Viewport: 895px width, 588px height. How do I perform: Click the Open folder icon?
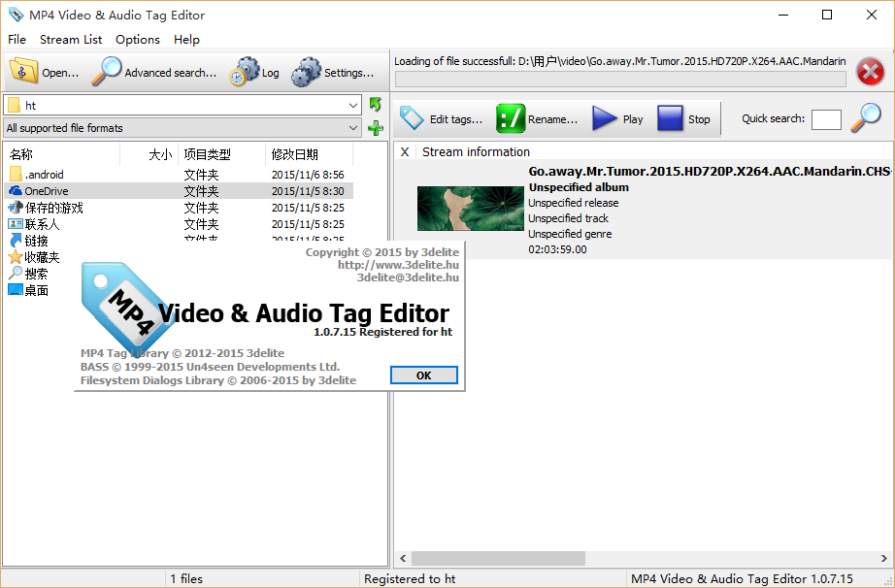coord(24,72)
